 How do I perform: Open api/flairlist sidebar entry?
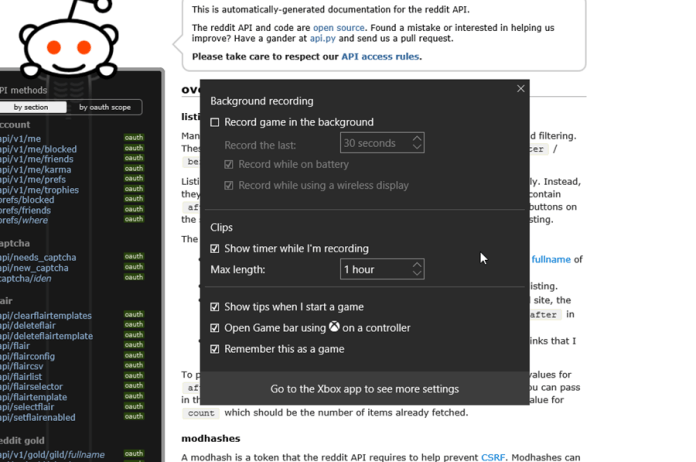[x=21, y=377]
